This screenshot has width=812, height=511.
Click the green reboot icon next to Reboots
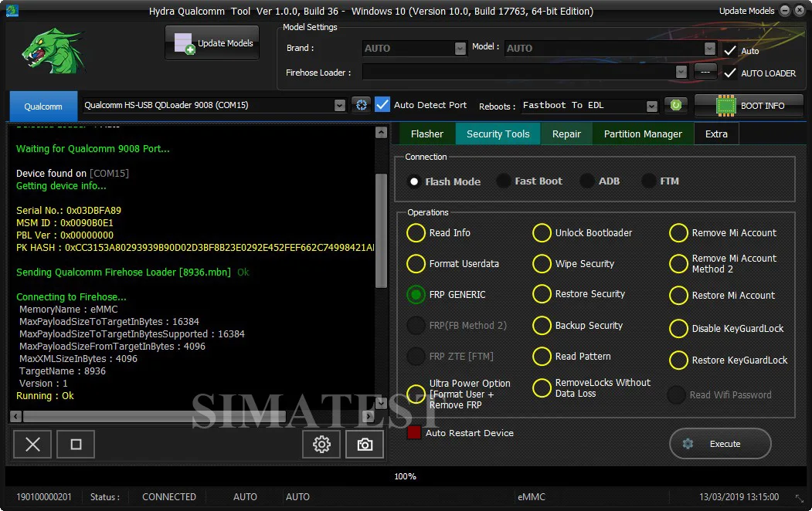(x=675, y=106)
